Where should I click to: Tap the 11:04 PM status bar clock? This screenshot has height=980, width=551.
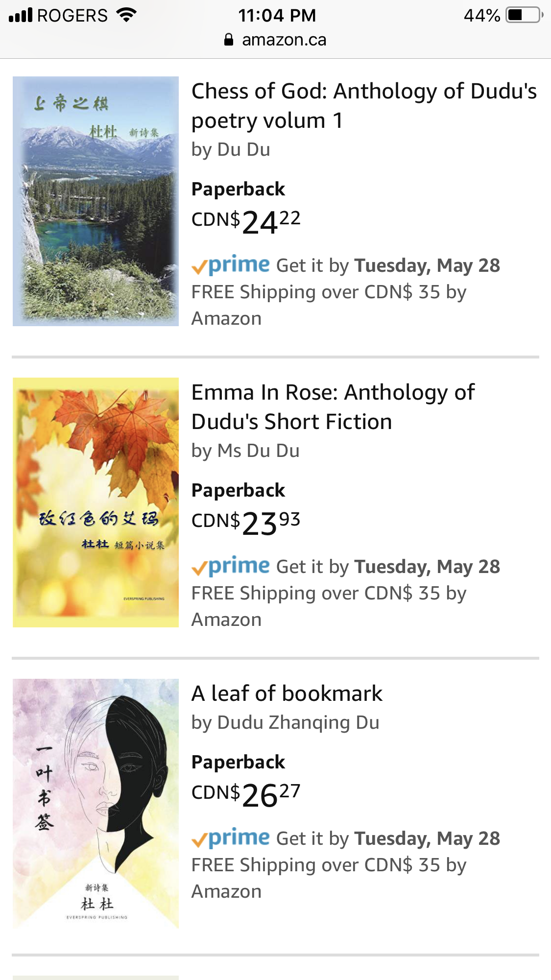277,15
